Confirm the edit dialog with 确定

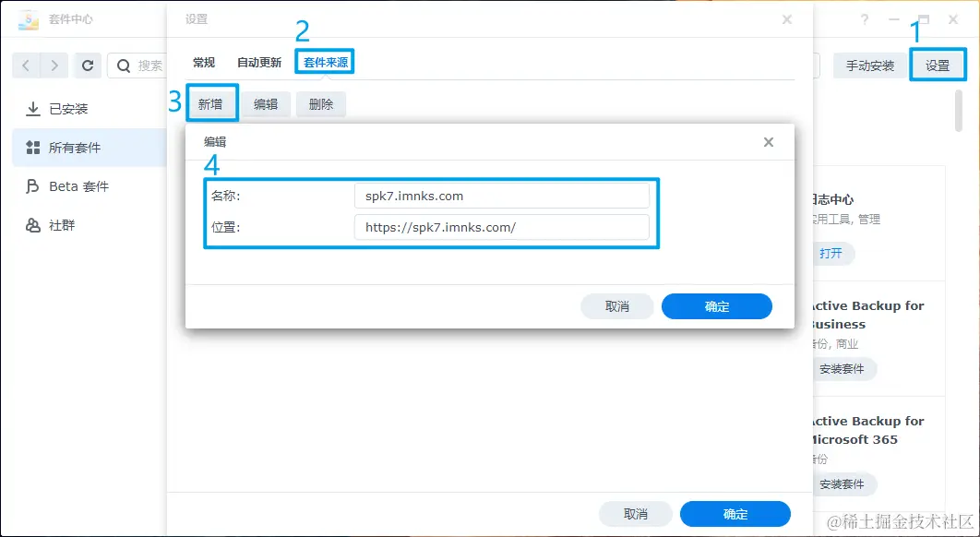tap(717, 306)
